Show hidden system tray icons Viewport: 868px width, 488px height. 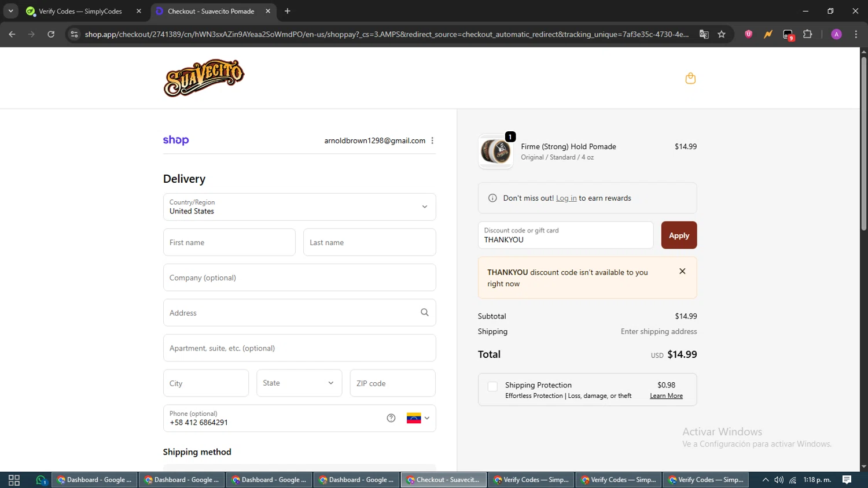point(766,480)
